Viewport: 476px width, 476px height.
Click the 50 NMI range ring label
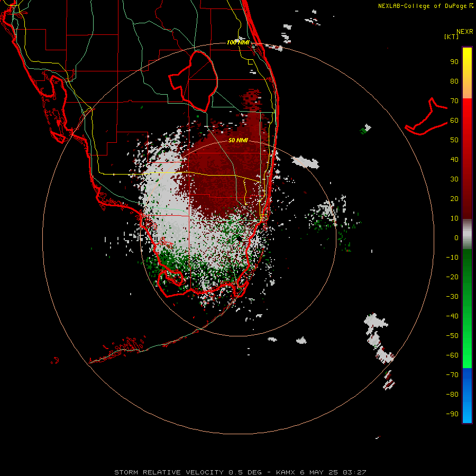point(238,140)
